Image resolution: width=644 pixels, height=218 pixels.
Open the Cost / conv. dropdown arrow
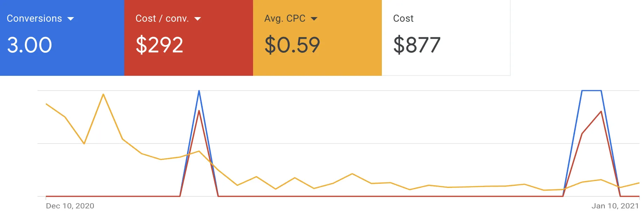point(198,19)
